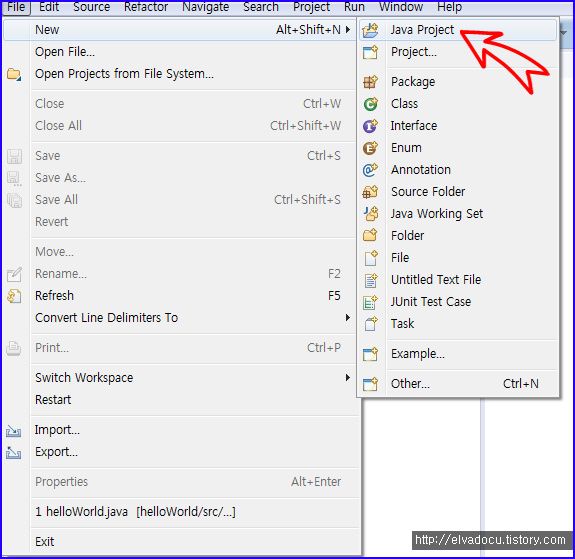
Task: Click the Project... wizard icon
Action: 370,52
